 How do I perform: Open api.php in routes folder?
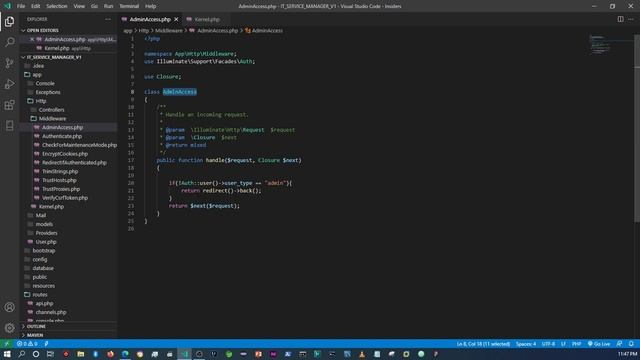tap(44, 303)
